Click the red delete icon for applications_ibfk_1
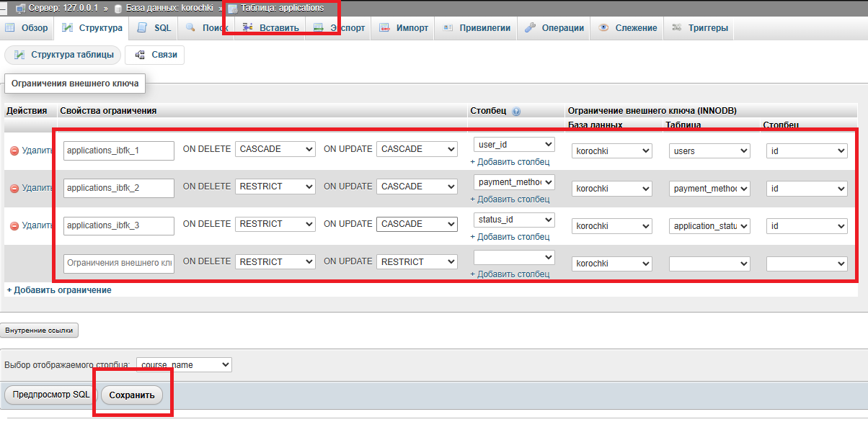Image resolution: width=868 pixels, height=422 pixels. click(14, 151)
